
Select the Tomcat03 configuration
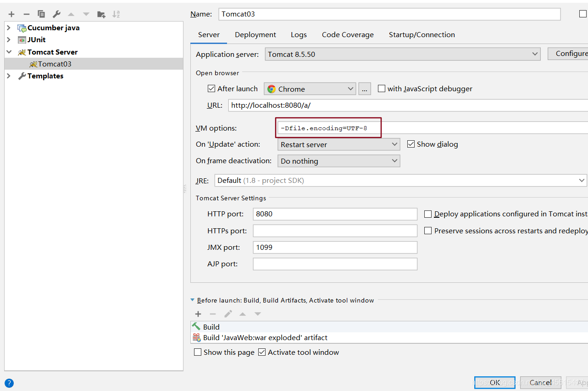(94, 64)
